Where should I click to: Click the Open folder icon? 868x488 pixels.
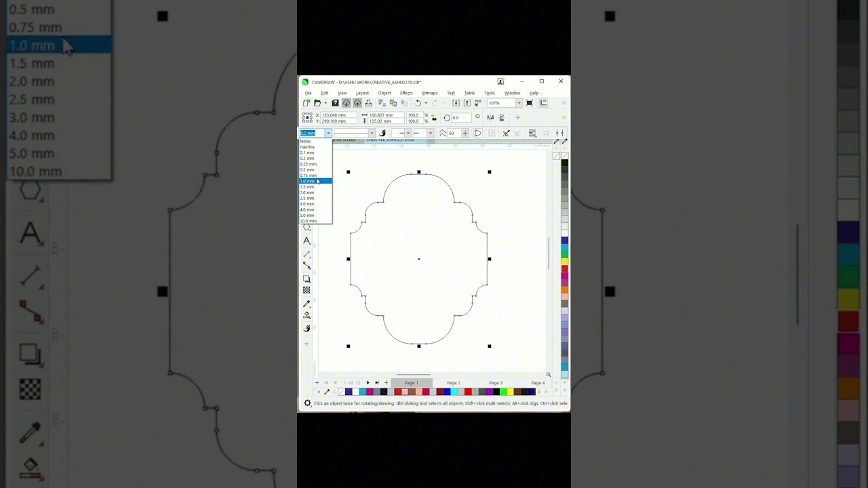(x=317, y=103)
